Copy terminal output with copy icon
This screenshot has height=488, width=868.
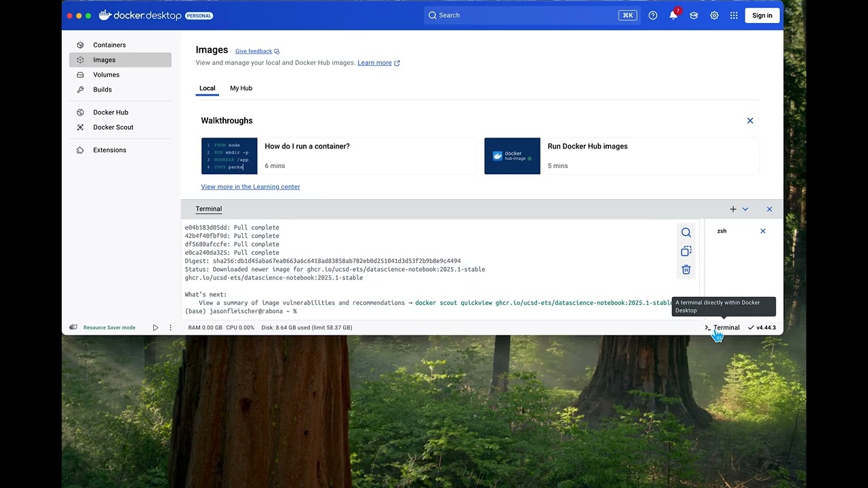click(x=686, y=251)
